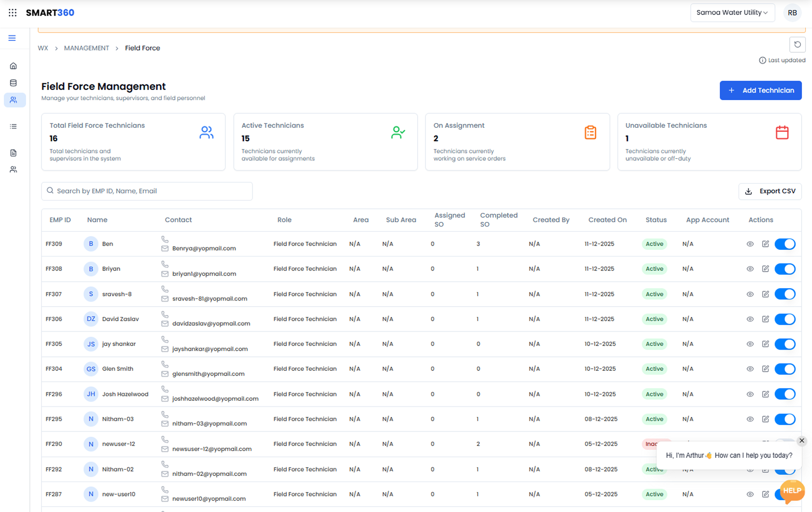Click the EMP ID column header
Image resolution: width=812 pixels, height=512 pixels.
[60, 220]
